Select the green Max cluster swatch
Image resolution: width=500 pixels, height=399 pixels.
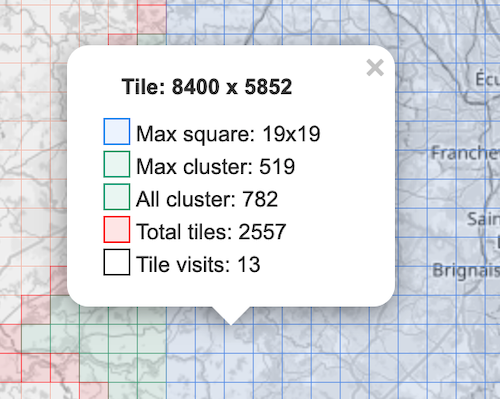117,164
